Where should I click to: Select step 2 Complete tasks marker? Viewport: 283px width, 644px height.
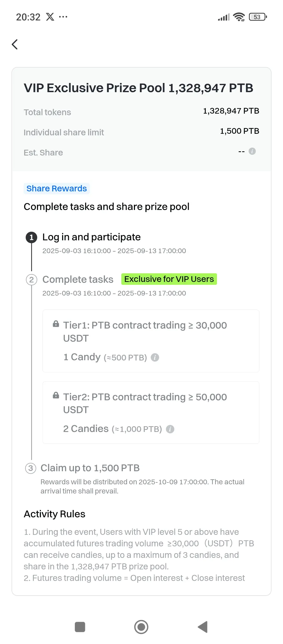[x=31, y=280]
